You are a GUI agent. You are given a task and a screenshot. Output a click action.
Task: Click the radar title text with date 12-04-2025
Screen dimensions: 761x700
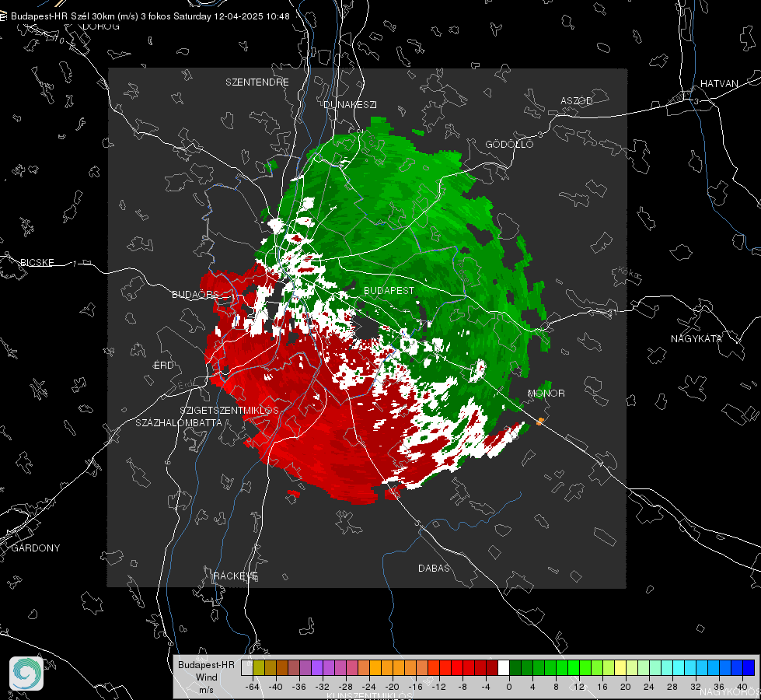150,16
